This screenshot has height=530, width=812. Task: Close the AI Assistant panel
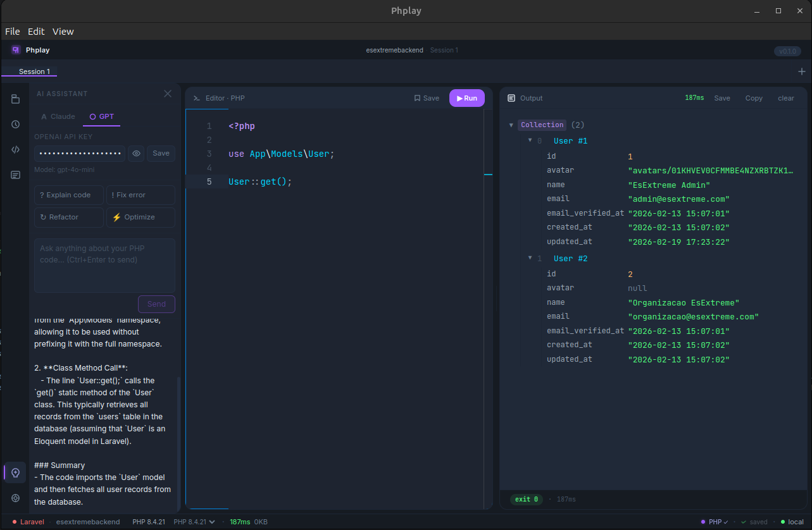coord(168,94)
